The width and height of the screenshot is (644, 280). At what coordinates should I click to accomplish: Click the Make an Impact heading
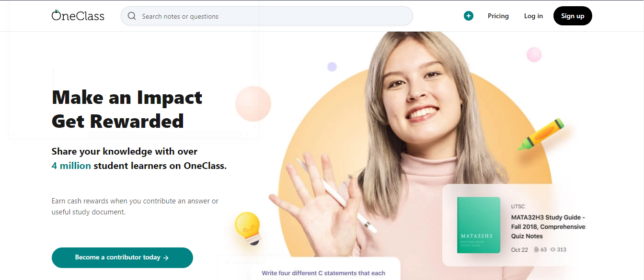point(127,97)
